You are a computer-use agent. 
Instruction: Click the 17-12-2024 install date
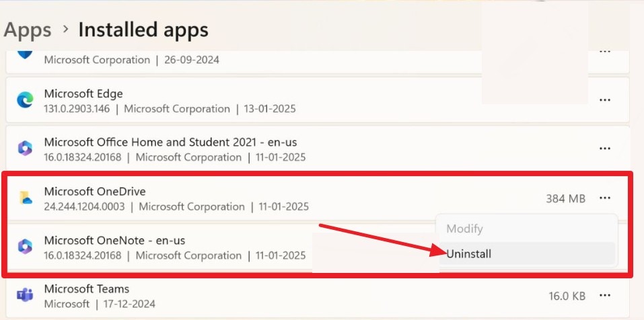click(128, 304)
